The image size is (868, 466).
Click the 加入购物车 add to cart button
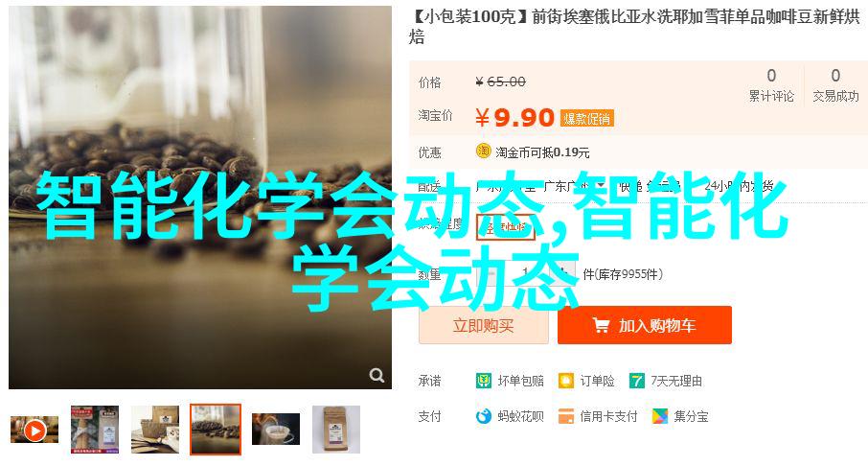[x=645, y=325]
